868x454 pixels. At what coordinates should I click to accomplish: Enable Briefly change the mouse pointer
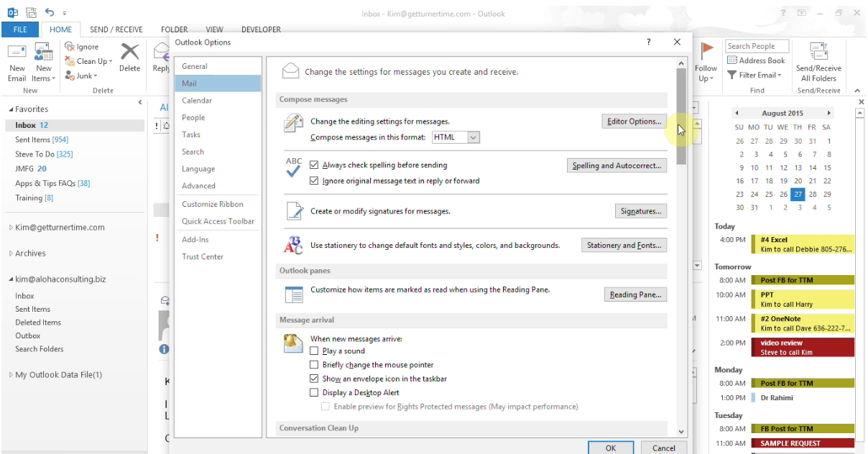click(x=314, y=365)
